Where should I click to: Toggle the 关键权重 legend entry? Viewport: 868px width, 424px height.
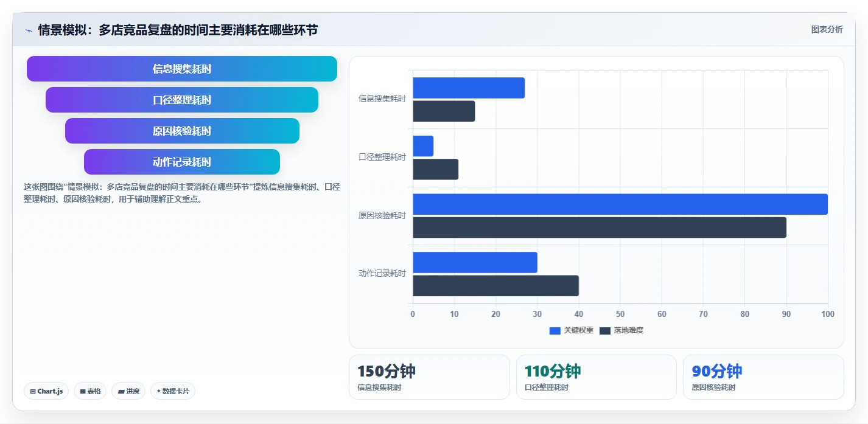(x=571, y=330)
